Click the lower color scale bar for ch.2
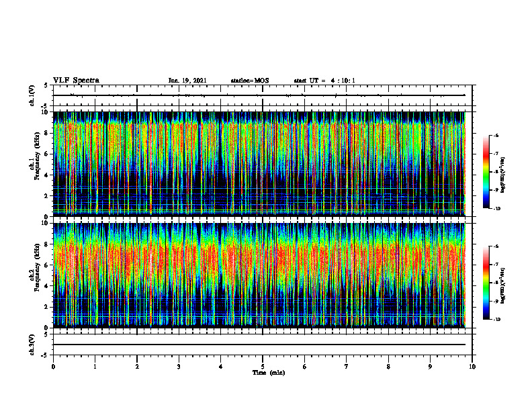The width and height of the screenshot is (532, 411). pos(486,283)
